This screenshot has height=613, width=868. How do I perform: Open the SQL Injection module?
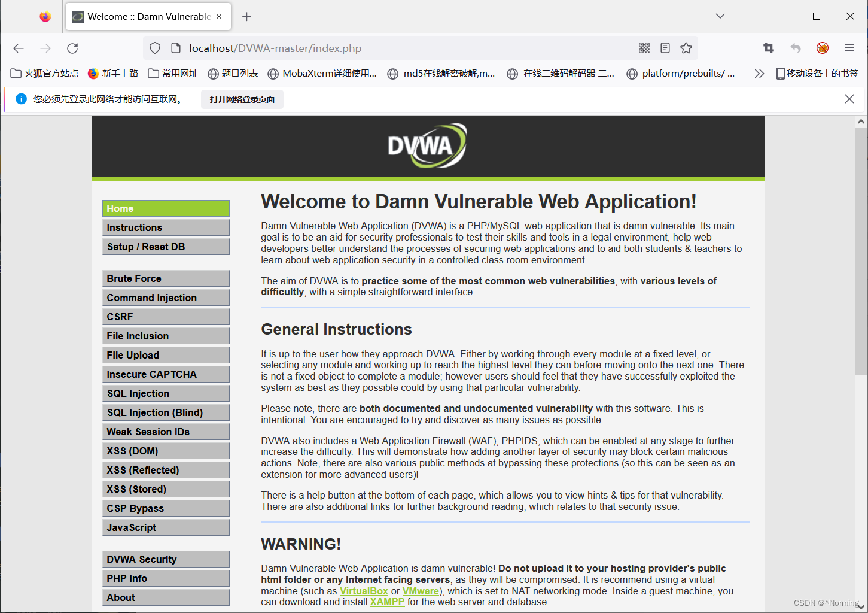[x=166, y=393]
